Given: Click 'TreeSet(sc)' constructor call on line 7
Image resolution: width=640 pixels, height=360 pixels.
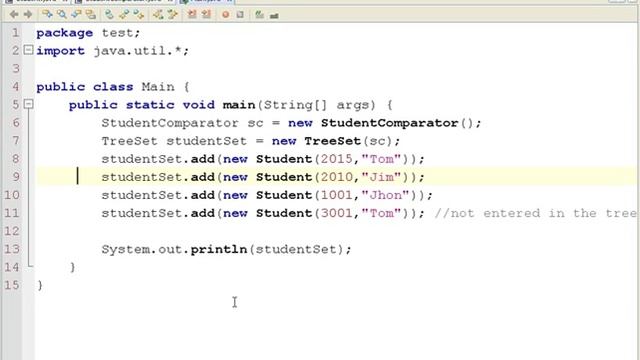Looking at the screenshot, I should [349, 141].
